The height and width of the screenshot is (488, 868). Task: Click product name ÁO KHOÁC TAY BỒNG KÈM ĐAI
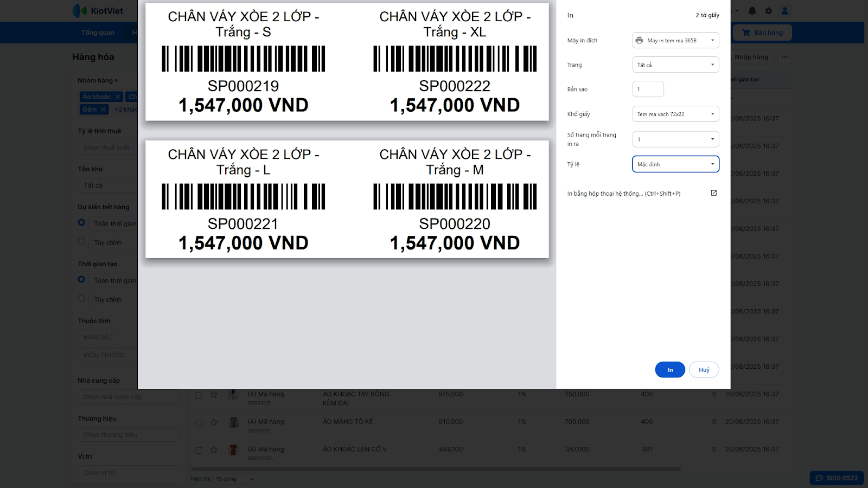point(356,399)
